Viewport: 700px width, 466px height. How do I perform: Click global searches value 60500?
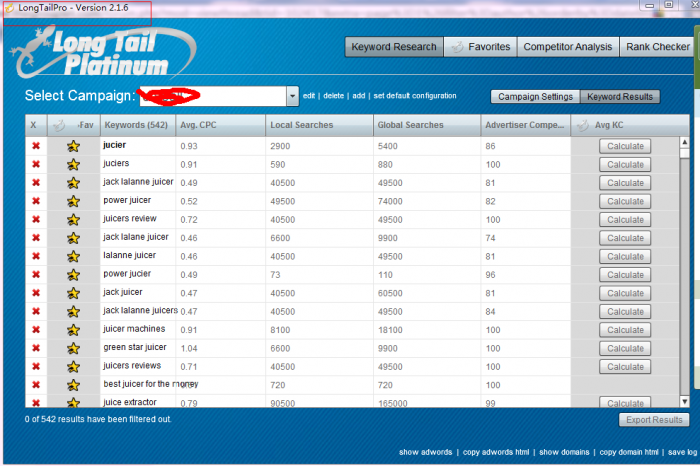390,293
